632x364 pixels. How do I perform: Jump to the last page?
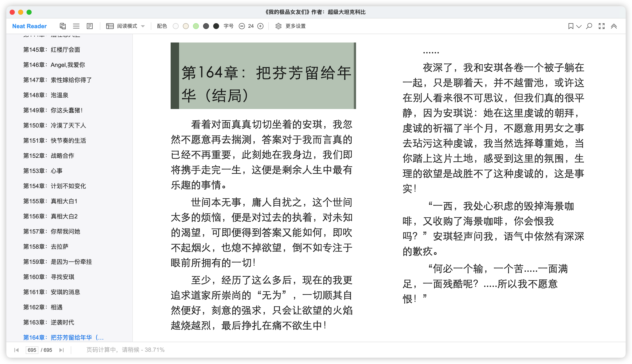click(x=61, y=350)
